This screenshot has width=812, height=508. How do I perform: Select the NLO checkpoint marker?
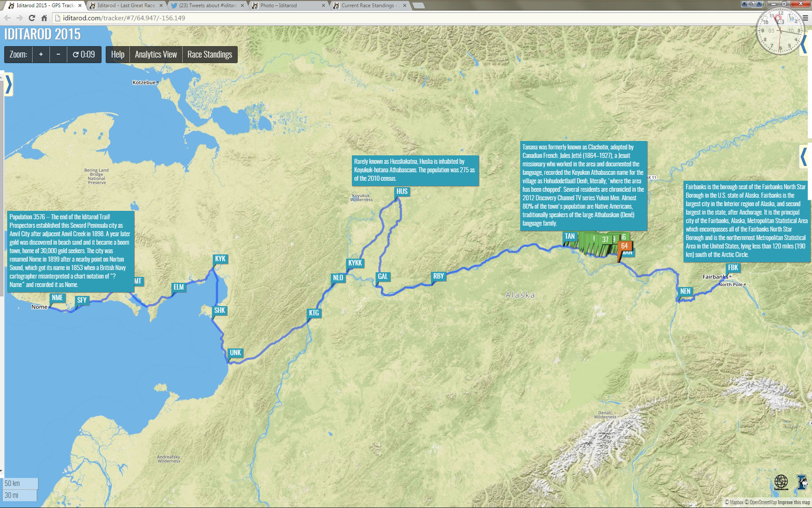point(338,278)
